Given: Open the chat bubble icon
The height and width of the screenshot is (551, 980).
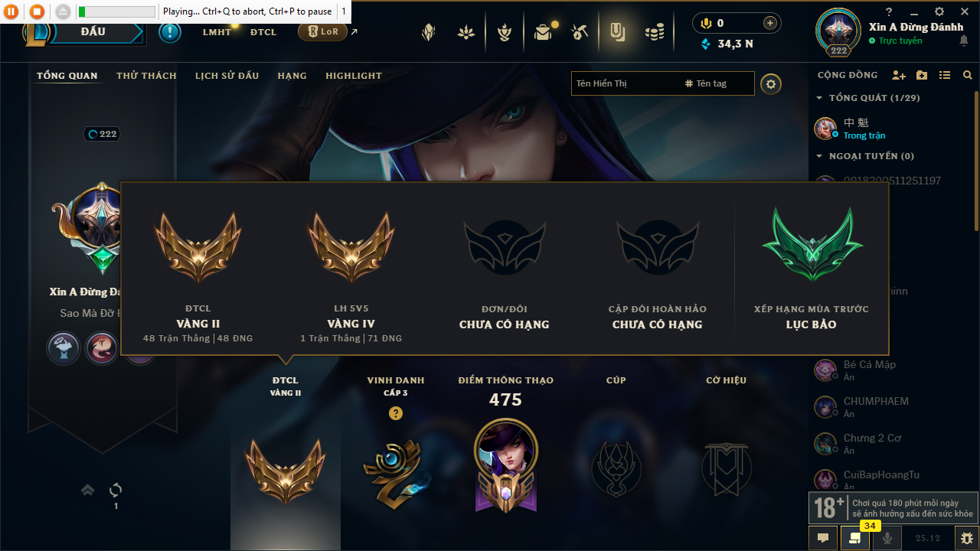Looking at the screenshot, I should [x=823, y=538].
